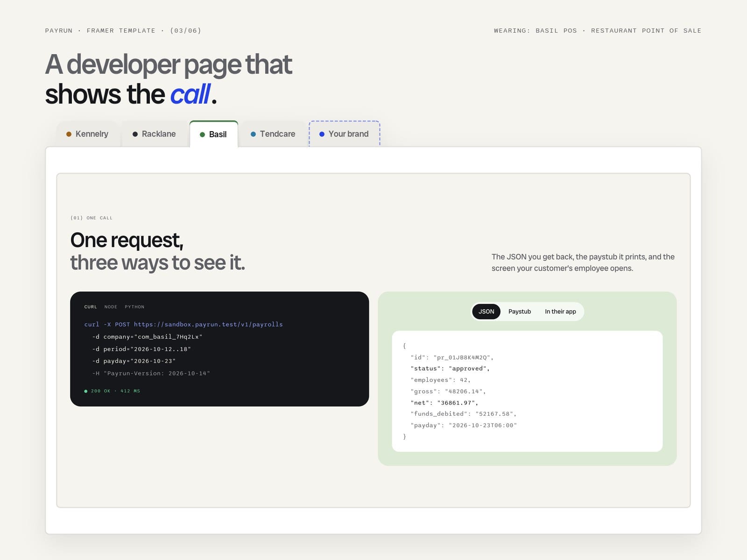Screen dimensions: 747x560
Task: Click the "net": "36861.97" JSON line
Action: (x=444, y=403)
